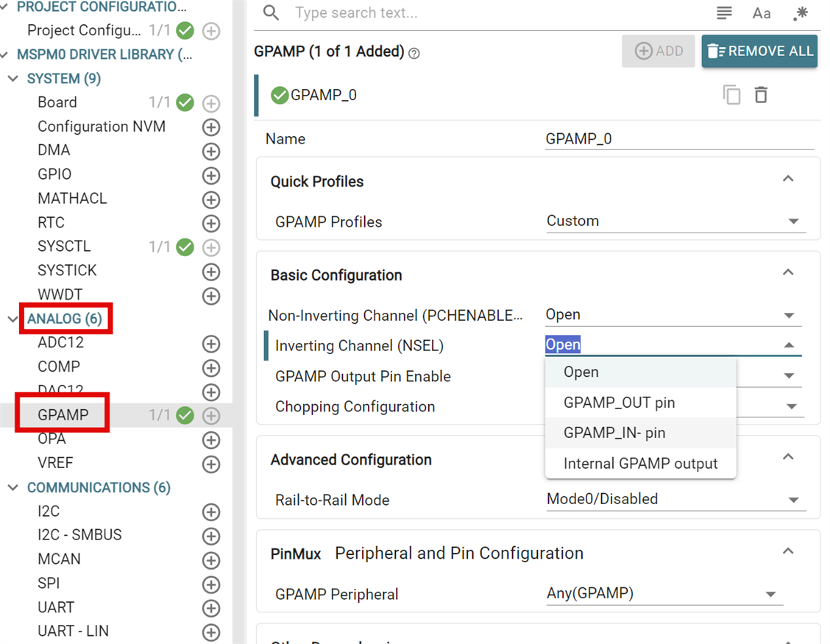Choose GPAMP_IN- pin option
Screen dimensions: 830x644
[640, 434]
